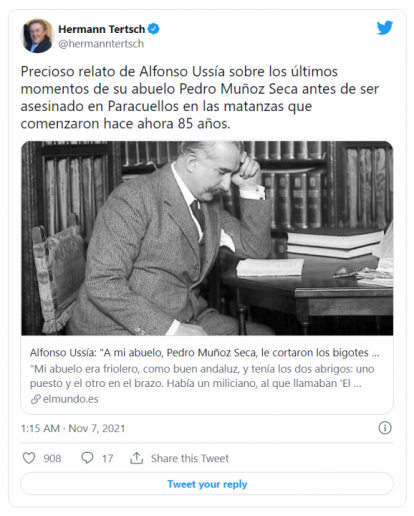The width and height of the screenshot is (414, 516).
Task: Open Hermann Tertsch profile avatar
Action: click(x=37, y=36)
